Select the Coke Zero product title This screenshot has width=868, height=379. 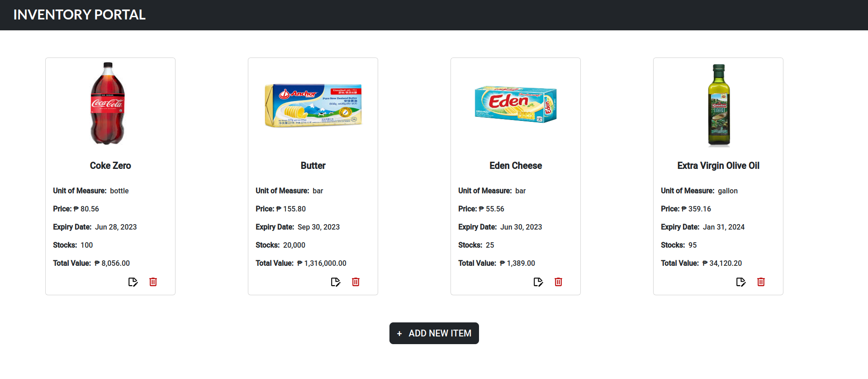110,165
